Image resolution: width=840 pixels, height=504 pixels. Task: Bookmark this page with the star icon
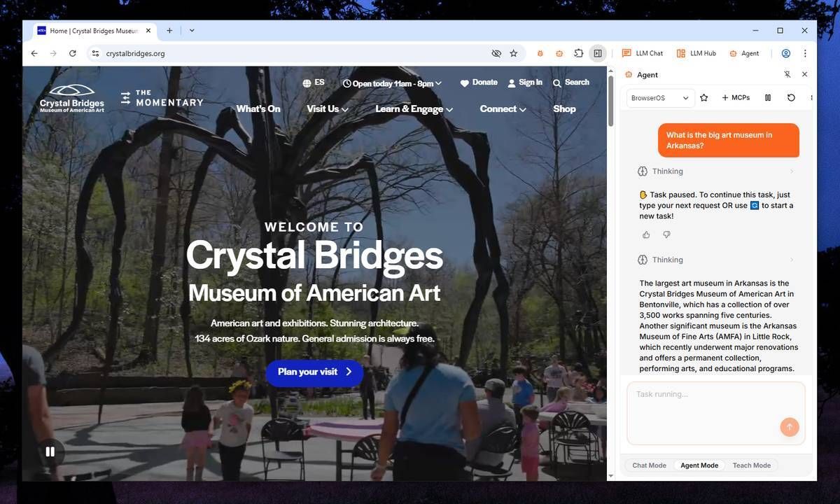(x=514, y=53)
